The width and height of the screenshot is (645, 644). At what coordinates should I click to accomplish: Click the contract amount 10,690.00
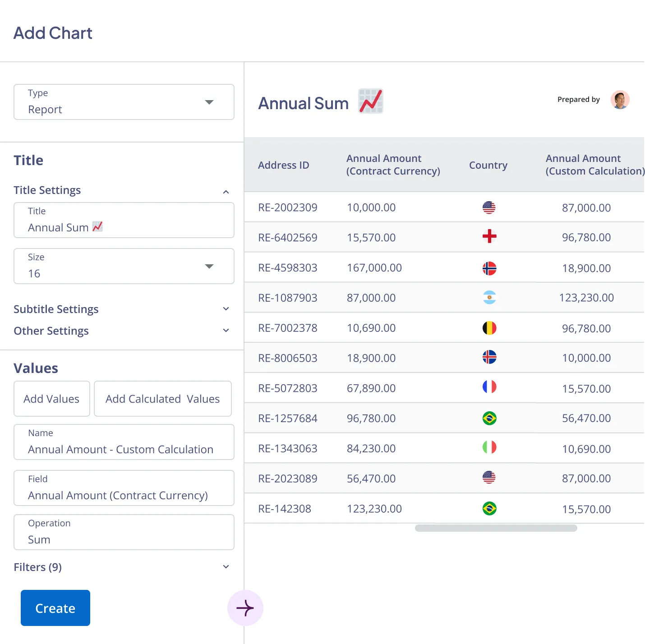coord(371,328)
